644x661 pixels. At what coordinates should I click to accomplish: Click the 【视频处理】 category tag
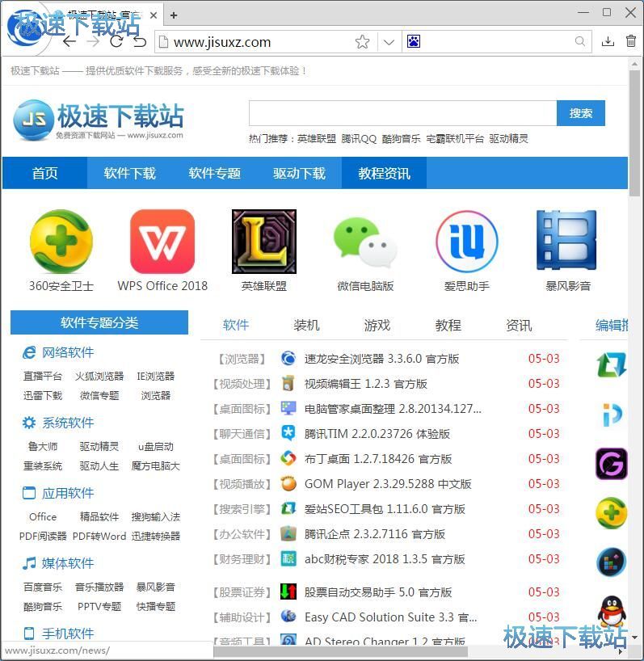coord(242,384)
